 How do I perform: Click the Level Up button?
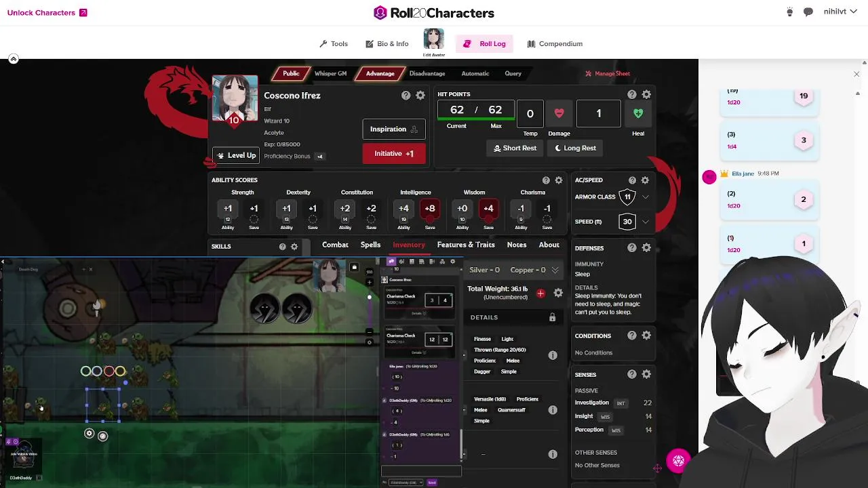click(x=236, y=155)
